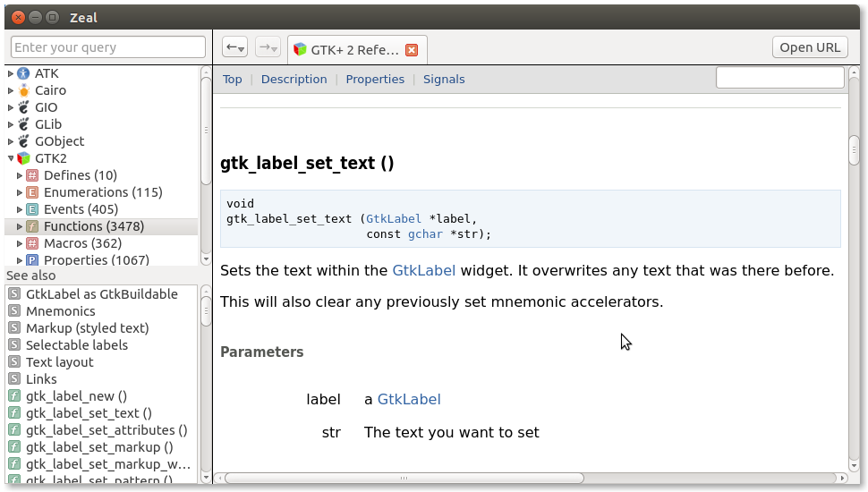Select Macros (362) tree row

coord(102,243)
